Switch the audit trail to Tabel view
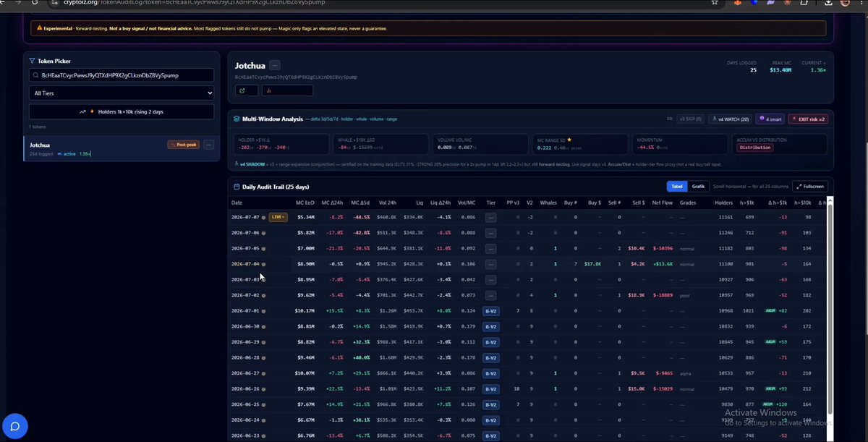The width and height of the screenshot is (868, 442). click(676, 187)
